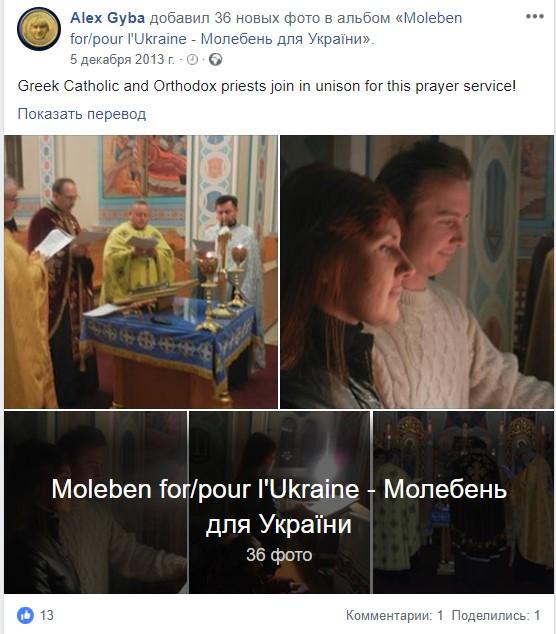Open the darkened bottom-left album photo
Screen dimensions: 556x634
[96, 503]
